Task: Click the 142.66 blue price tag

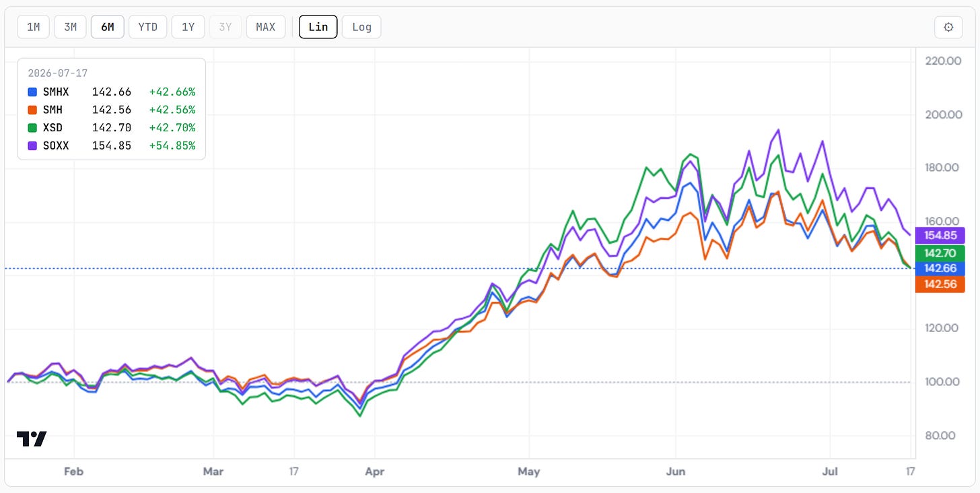Action: (940, 268)
